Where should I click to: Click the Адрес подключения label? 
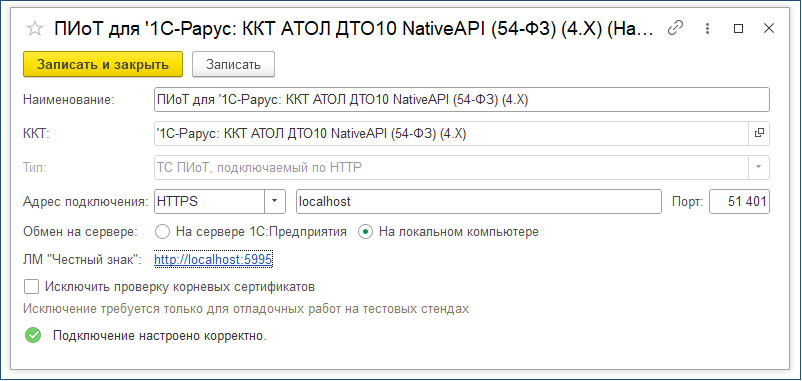86,201
